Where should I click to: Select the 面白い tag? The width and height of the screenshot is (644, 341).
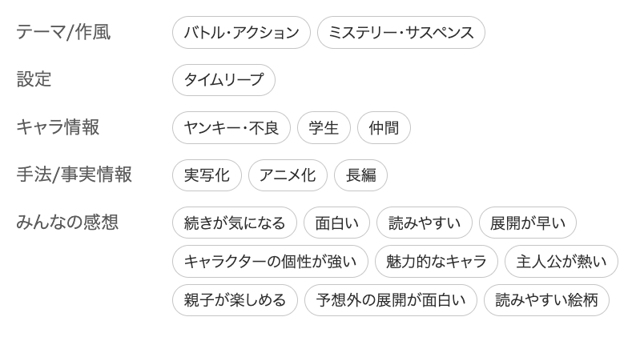(336, 223)
